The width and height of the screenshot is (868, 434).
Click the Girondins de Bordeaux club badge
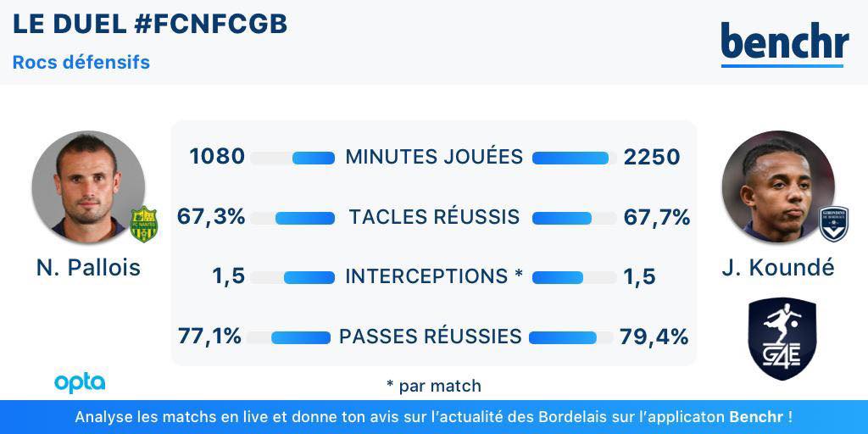[x=832, y=225]
